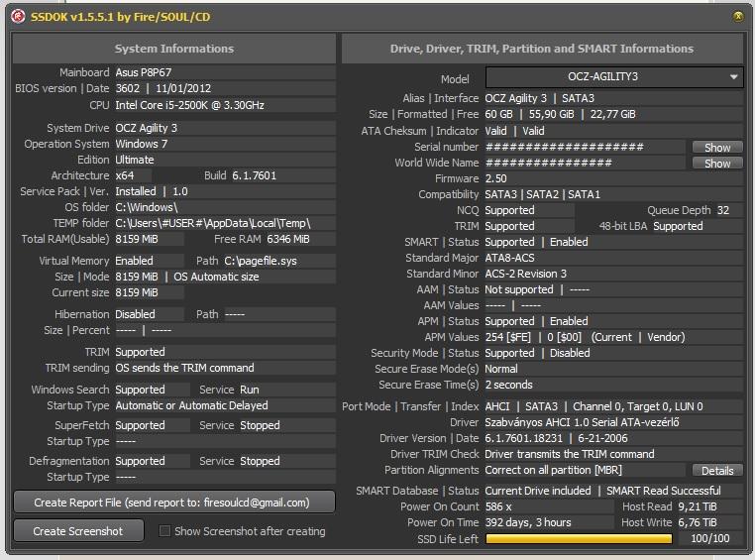Click the CPU value Intel Core i5-2500K
The image size is (755, 560).
189,105
